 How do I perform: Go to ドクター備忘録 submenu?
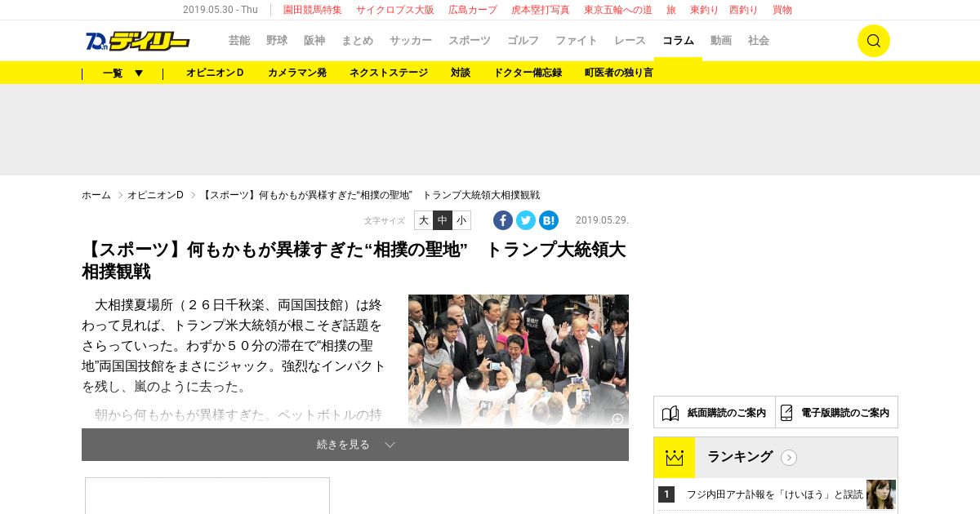click(528, 73)
